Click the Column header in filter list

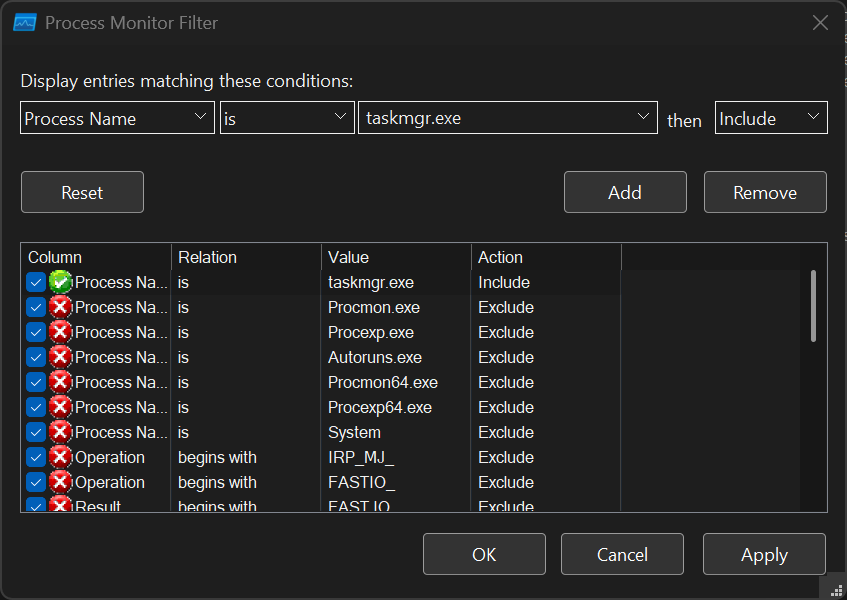tap(96, 257)
